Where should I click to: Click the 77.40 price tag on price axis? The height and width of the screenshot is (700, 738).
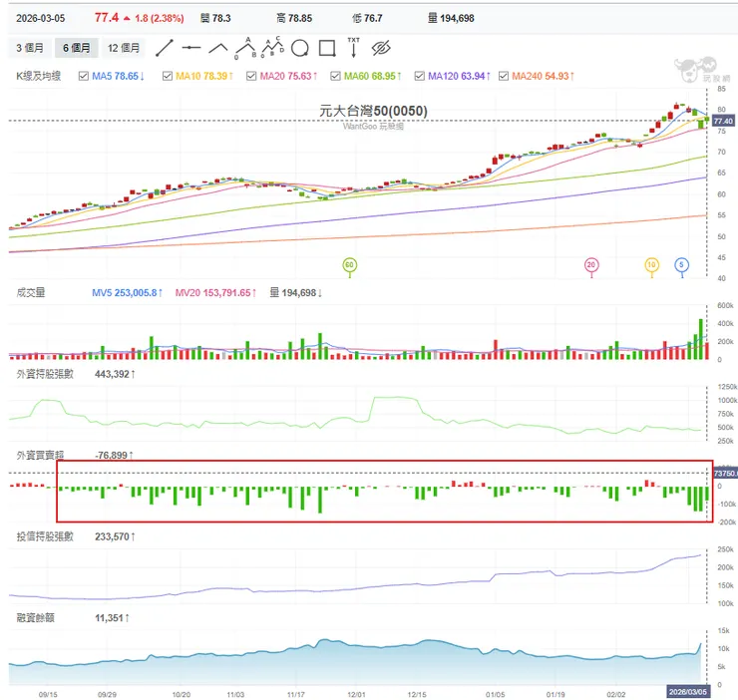723,121
